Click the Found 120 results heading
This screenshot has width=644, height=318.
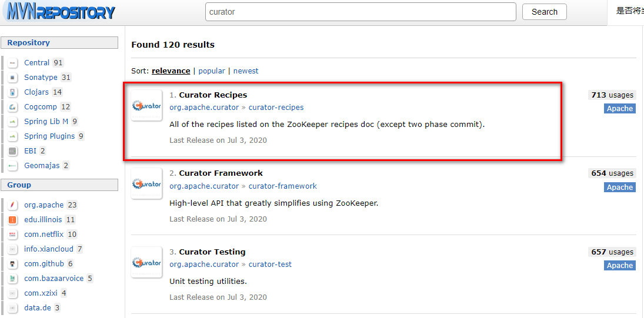point(173,45)
